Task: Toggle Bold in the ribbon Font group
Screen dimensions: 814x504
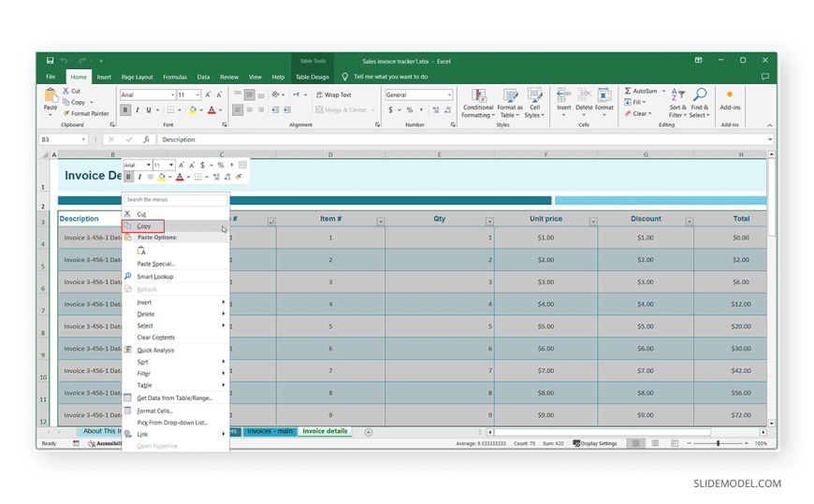Action: pos(125,110)
